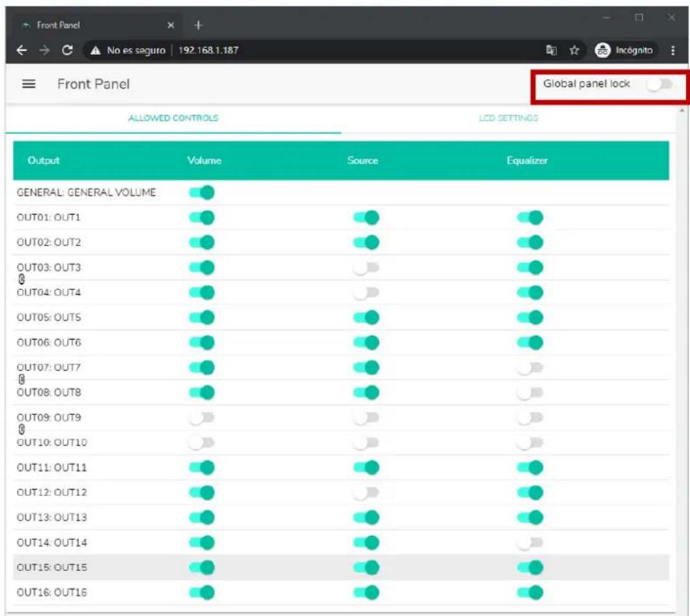This screenshot has height=616, width=690.
Task: Disable OUT16 Source switch
Action: (x=366, y=593)
